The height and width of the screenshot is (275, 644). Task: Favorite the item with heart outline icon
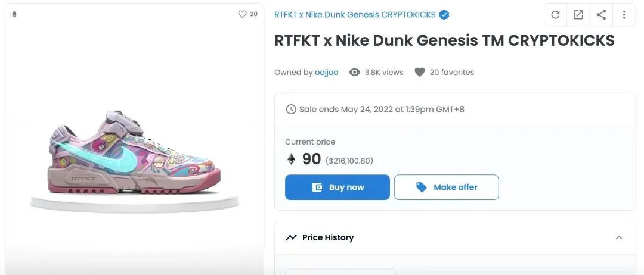(242, 14)
